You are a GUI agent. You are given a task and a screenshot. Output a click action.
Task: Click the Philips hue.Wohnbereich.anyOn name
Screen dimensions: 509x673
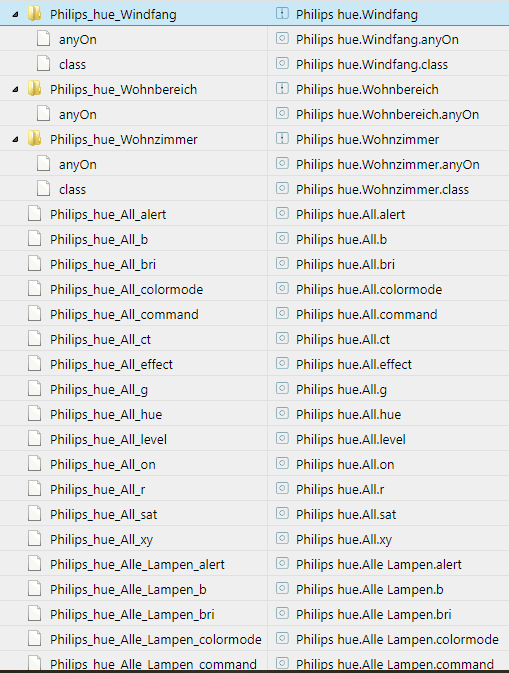tap(388, 115)
